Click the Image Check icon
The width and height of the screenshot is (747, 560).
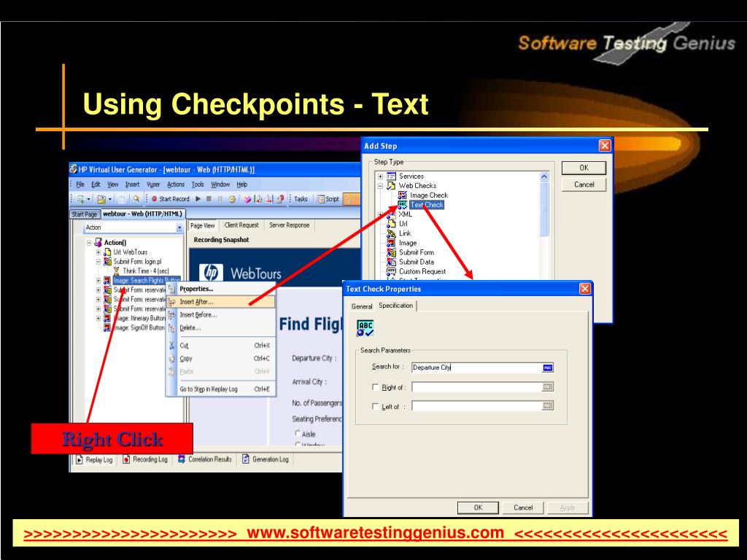tap(403, 195)
